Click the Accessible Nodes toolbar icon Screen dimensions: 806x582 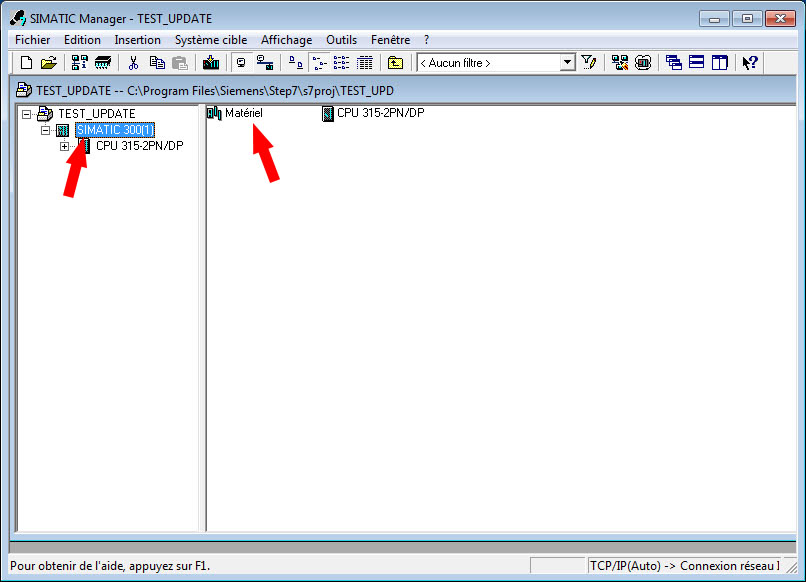click(x=79, y=63)
